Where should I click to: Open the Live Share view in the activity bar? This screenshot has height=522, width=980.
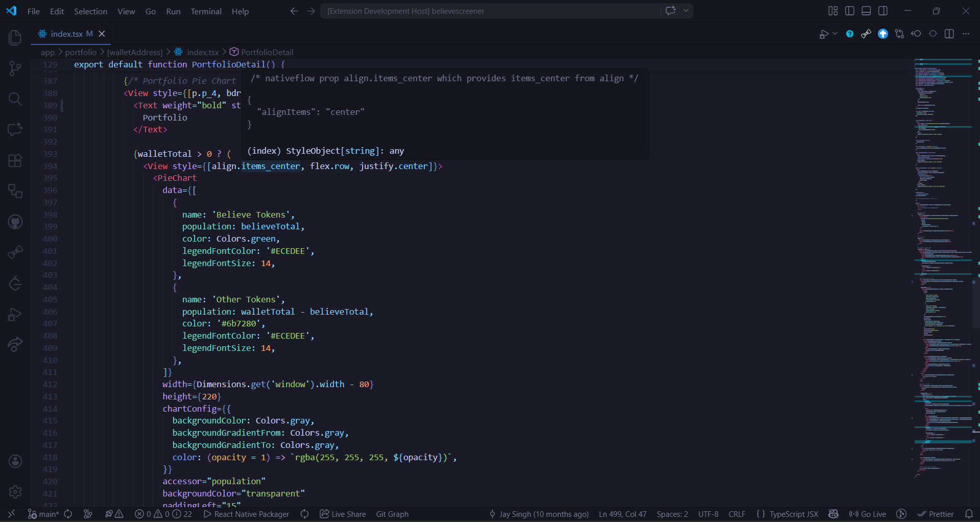[15, 344]
